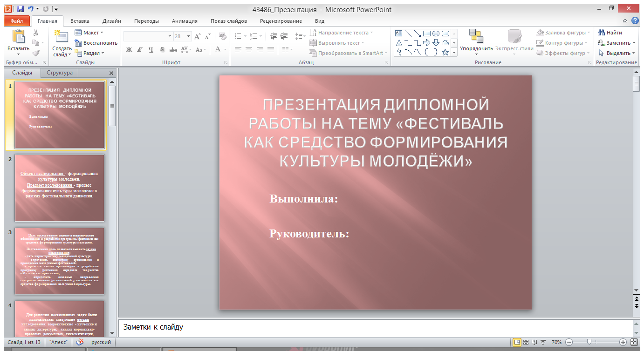
Task: Open PowerPoint Help question mark icon
Action: tap(635, 20)
